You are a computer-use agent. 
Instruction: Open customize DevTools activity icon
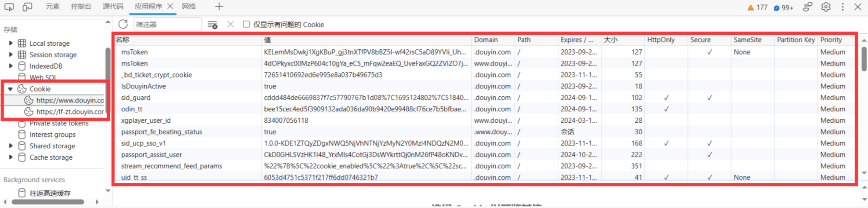[x=807, y=7]
